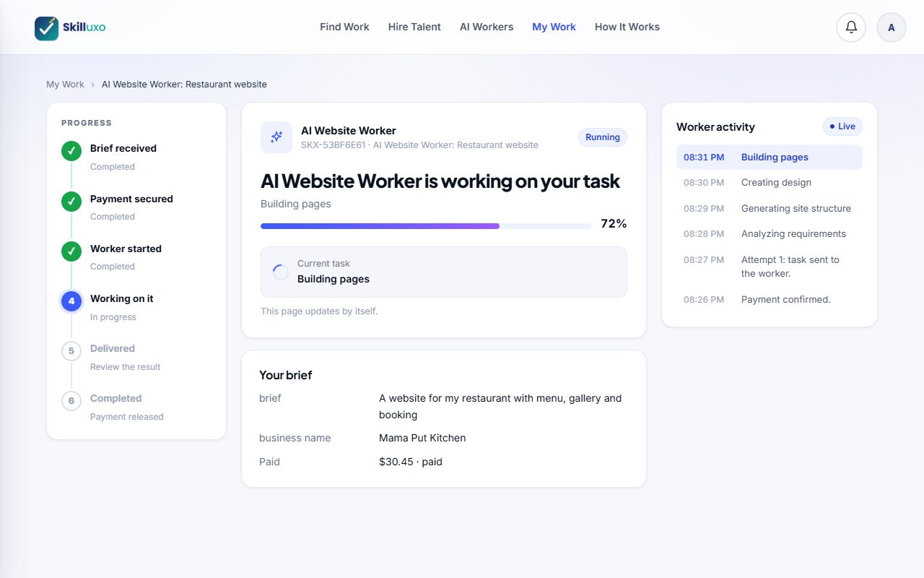Click the Your brief heading
The height and width of the screenshot is (578, 924).
(286, 376)
